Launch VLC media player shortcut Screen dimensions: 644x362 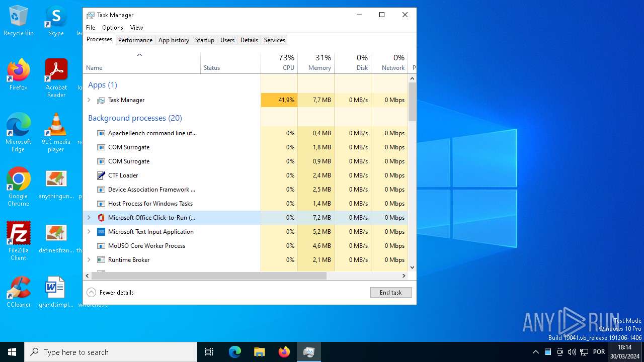click(x=56, y=133)
